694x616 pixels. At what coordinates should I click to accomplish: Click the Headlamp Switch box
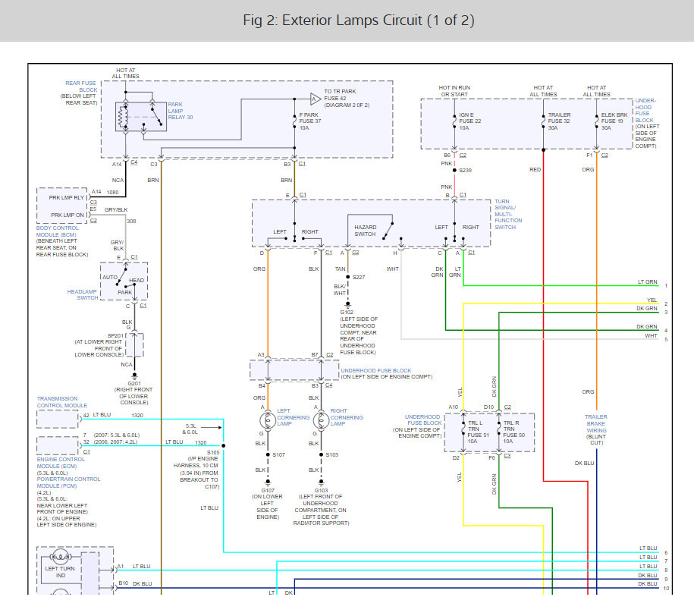tap(124, 281)
